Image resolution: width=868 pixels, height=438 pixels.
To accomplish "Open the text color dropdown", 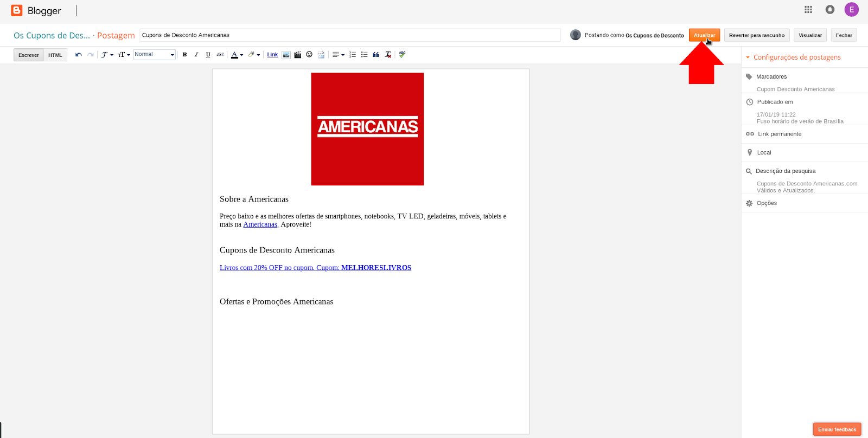I will tap(237, 55).
